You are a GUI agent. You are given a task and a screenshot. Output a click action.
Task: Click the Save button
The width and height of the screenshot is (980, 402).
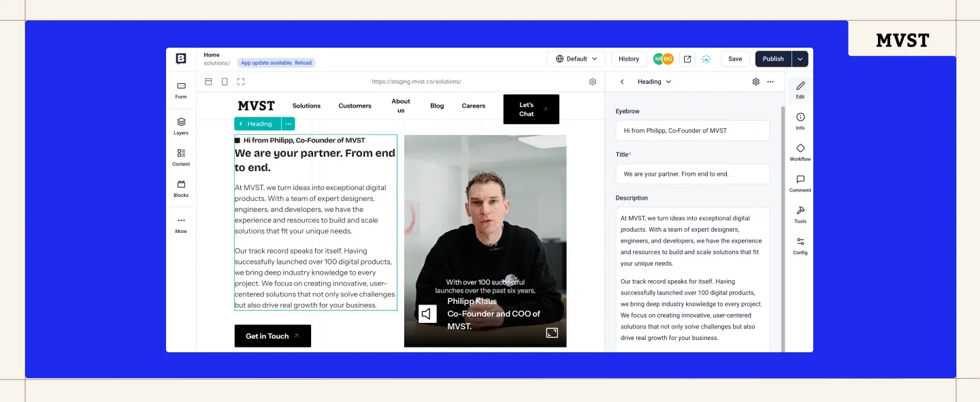pos(735,59)
